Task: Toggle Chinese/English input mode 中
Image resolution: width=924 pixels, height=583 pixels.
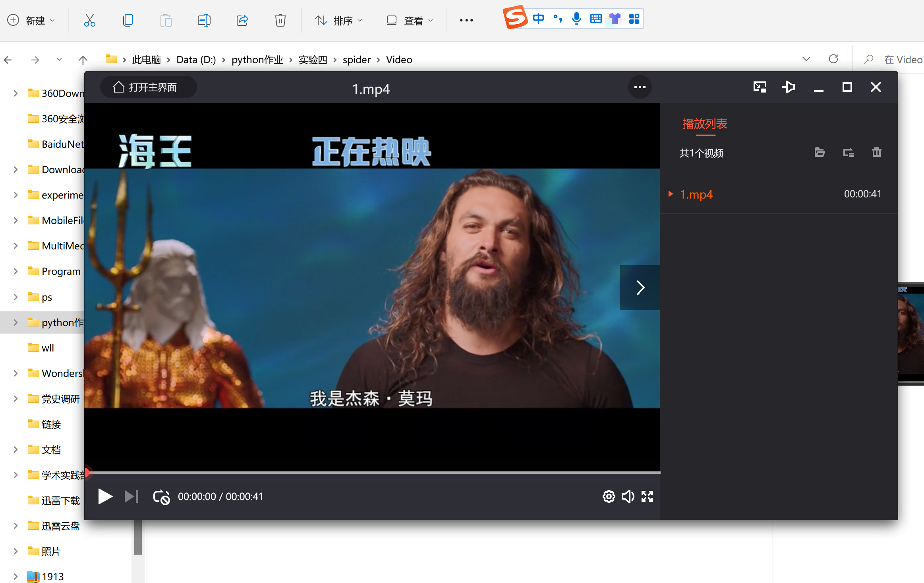Action: pyautogui.click(x=539, y=18)
